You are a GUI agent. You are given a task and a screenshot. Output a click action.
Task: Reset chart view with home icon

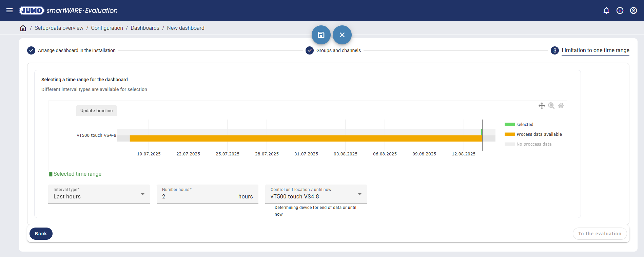(561, 106)
